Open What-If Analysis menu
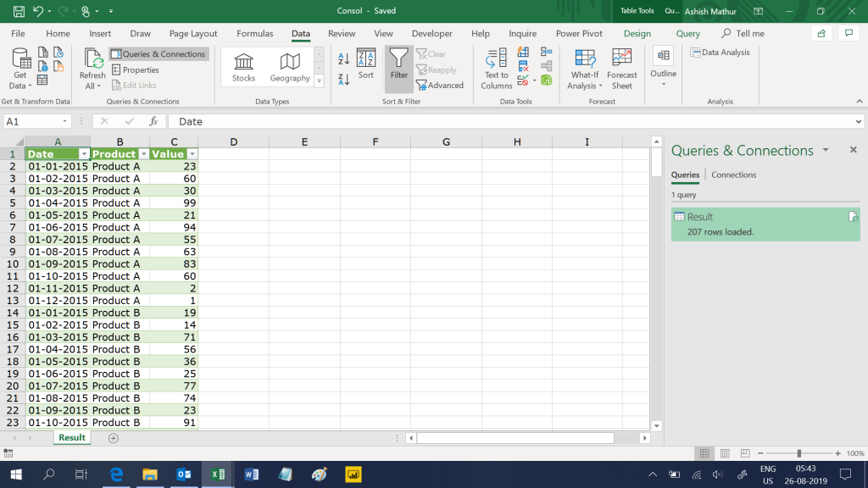This screenshot has height=488, width=868. tap(585, 69)
